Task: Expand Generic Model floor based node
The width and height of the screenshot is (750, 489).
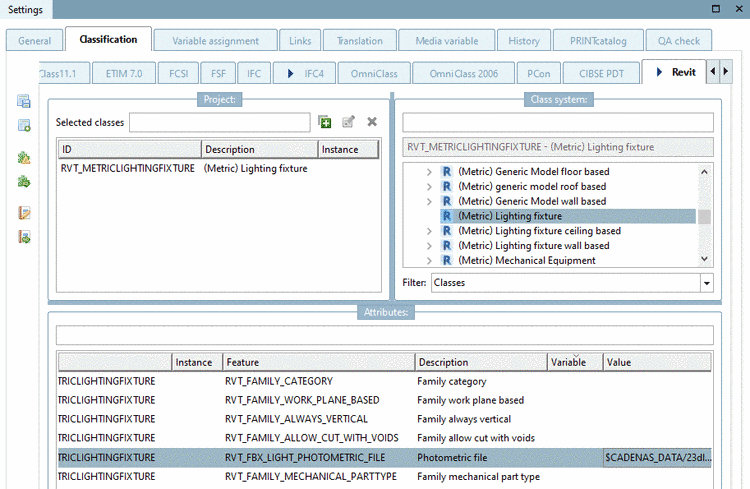Action: point(429,172)
